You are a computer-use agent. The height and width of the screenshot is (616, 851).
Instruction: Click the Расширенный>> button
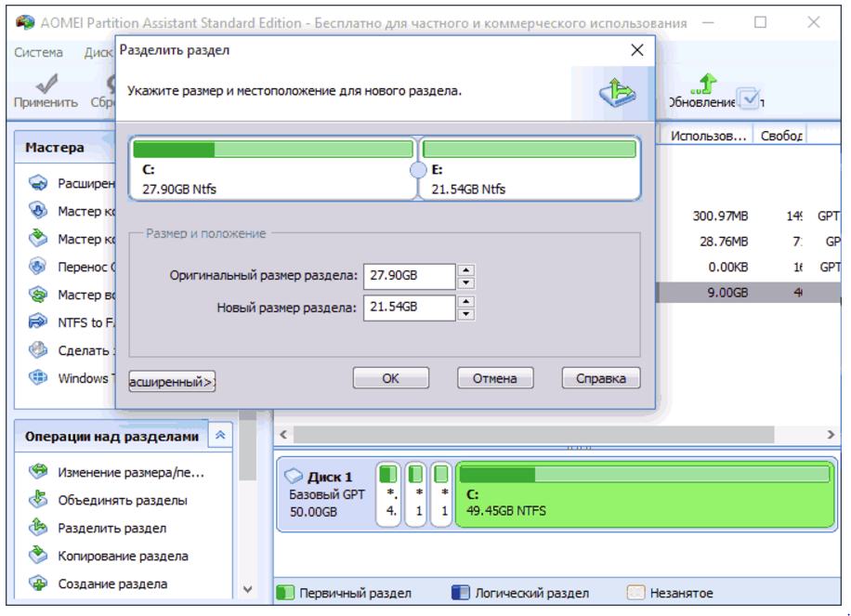[x=172, y=382]
